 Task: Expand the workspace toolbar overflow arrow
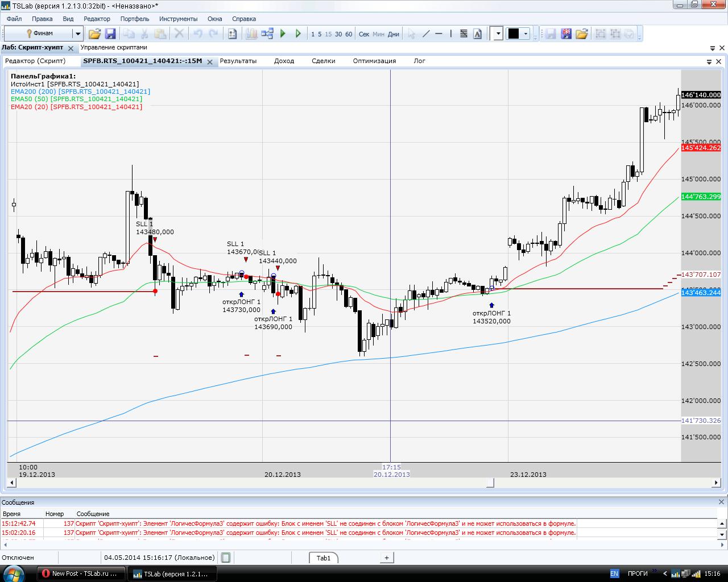coord(640,34)
